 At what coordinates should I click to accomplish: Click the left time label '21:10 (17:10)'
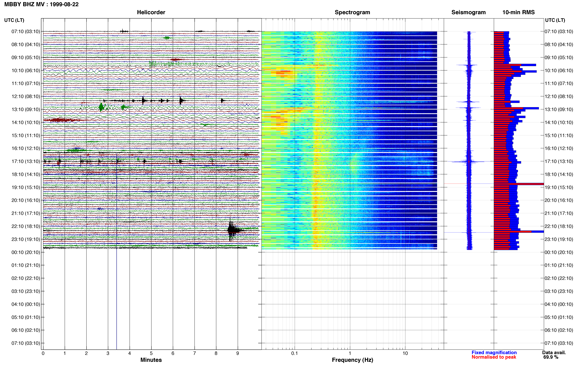coord(26,213)
